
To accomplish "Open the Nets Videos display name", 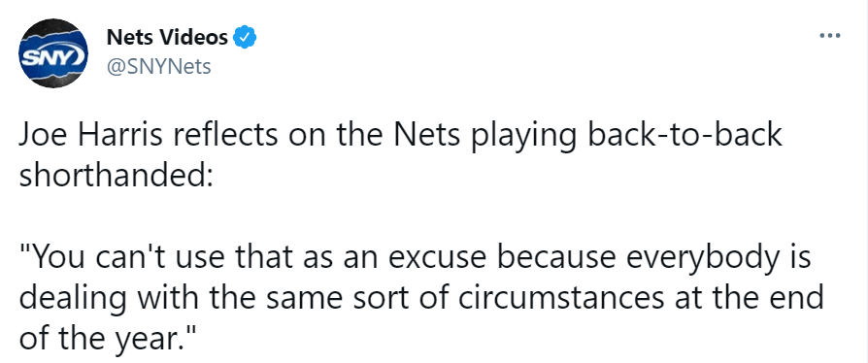I will tap(167, 38).
